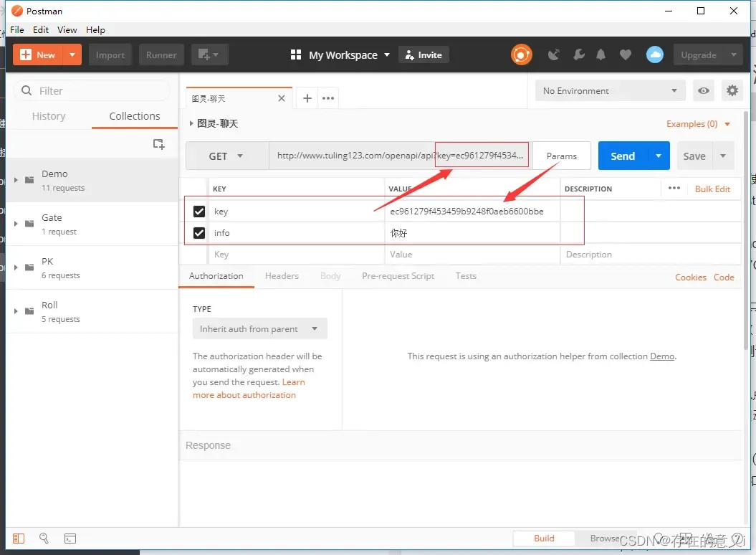756x555 pixels.
Task: Open the Send button dropdown arrow
Action: point(658,156)
